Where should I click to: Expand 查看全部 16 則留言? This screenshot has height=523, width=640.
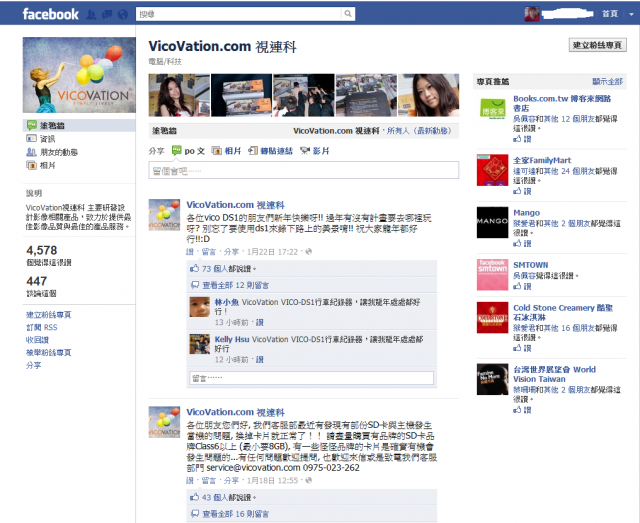pyautogui.click(x=236, y=514)
